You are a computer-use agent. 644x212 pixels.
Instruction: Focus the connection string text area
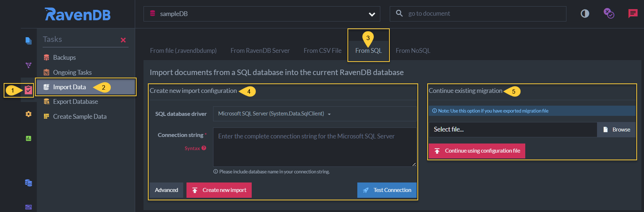[x=315, y=147]
